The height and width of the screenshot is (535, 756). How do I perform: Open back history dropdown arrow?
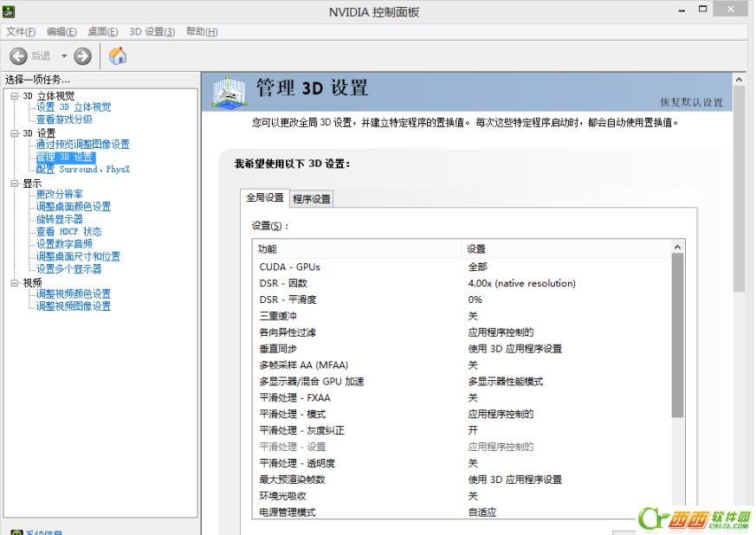pyautogui.click(x=64, y=56)
